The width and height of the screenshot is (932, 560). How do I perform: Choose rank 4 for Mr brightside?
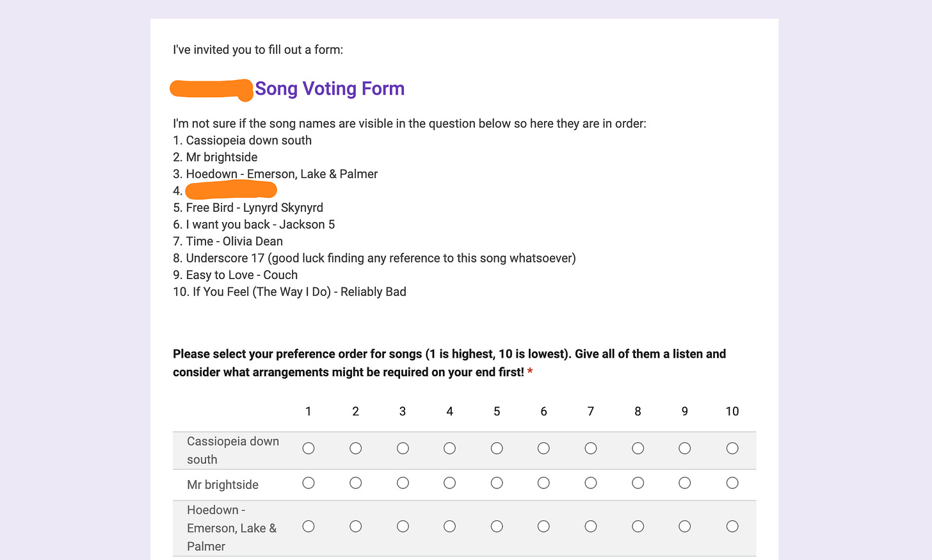(450, 483)
